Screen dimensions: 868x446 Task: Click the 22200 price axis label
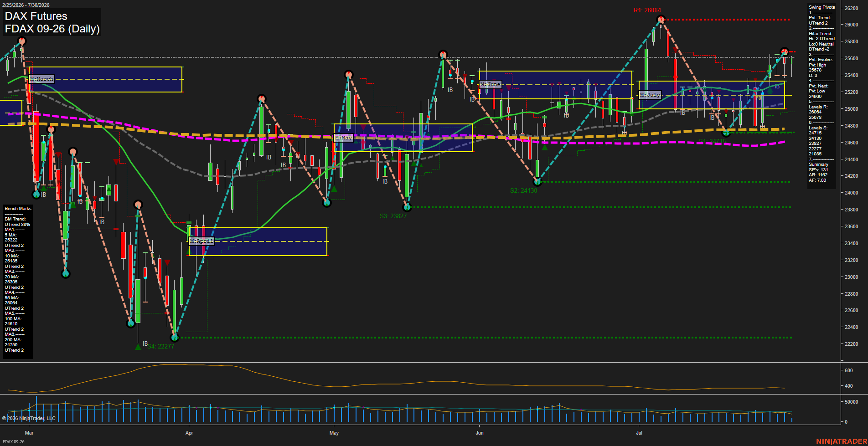[x=852, y=344]
